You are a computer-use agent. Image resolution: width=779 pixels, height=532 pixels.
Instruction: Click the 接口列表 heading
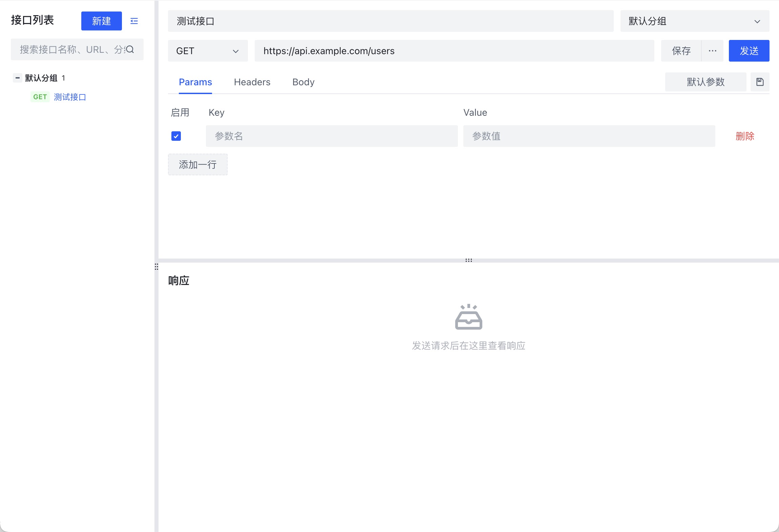(33, 20)
